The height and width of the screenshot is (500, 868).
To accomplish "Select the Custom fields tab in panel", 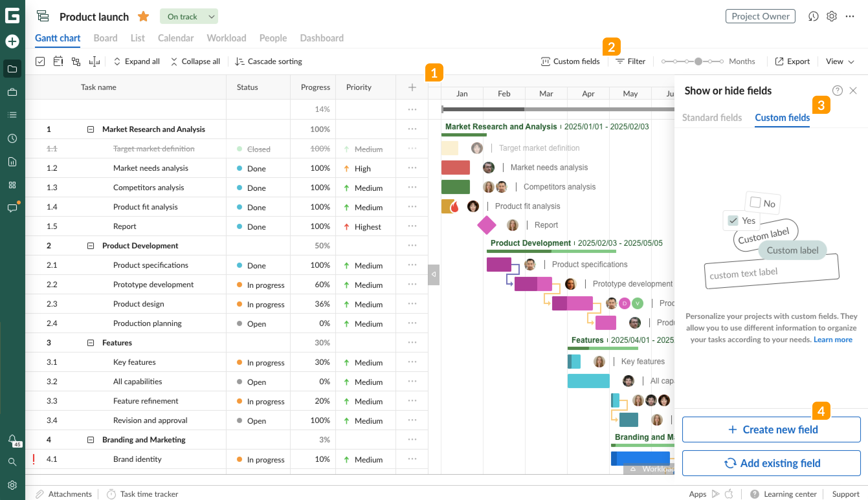I will click(x=782, y=118).
